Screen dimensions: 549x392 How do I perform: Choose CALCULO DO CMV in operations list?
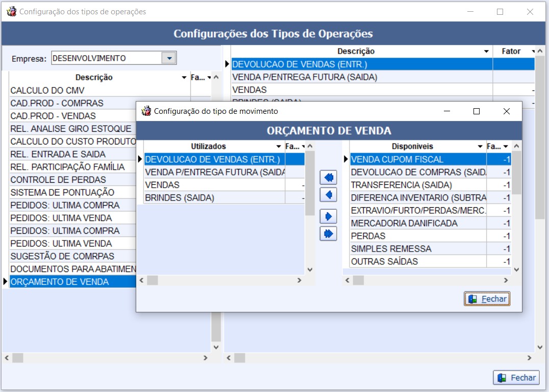[x=47, y=90]
